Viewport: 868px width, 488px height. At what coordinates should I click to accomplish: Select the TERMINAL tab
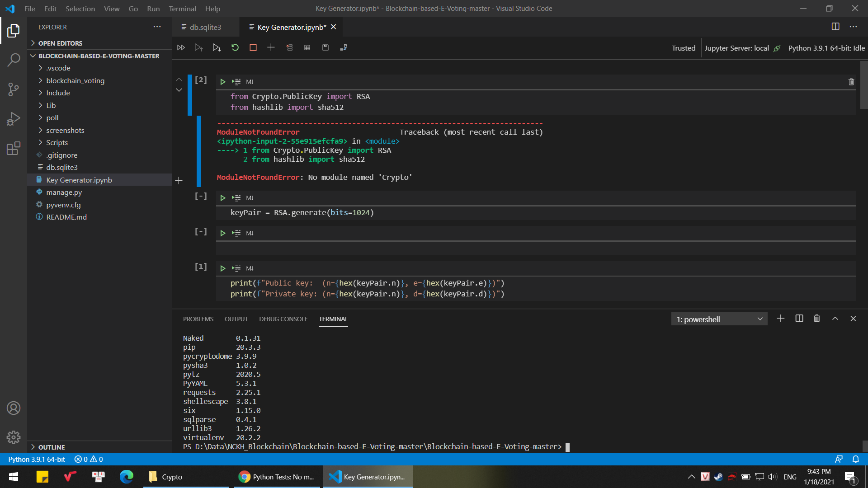[333, 319]
